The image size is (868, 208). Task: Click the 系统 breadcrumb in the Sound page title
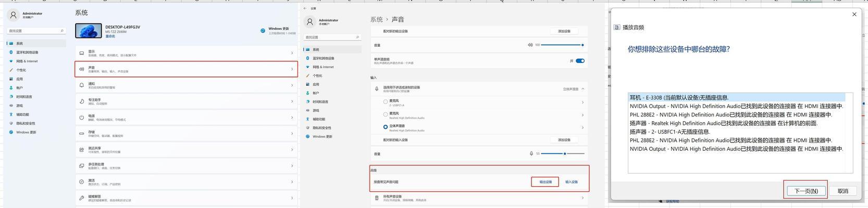(376, 19)
